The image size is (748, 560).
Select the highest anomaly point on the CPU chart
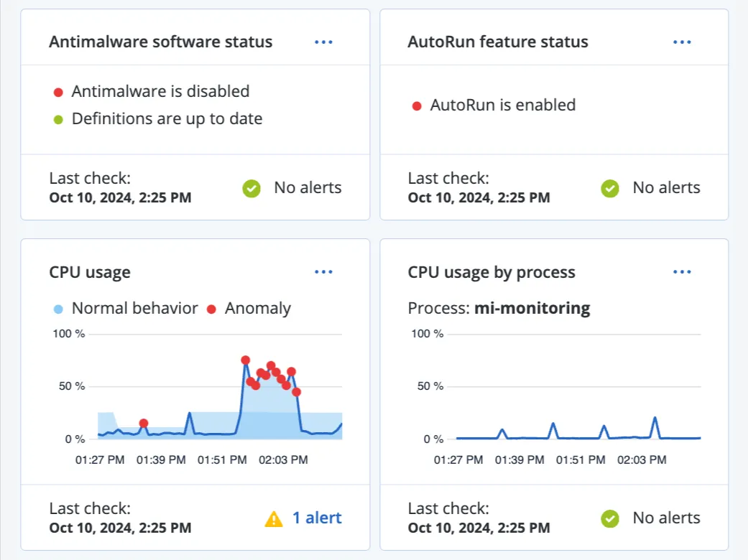click(245, 360)
